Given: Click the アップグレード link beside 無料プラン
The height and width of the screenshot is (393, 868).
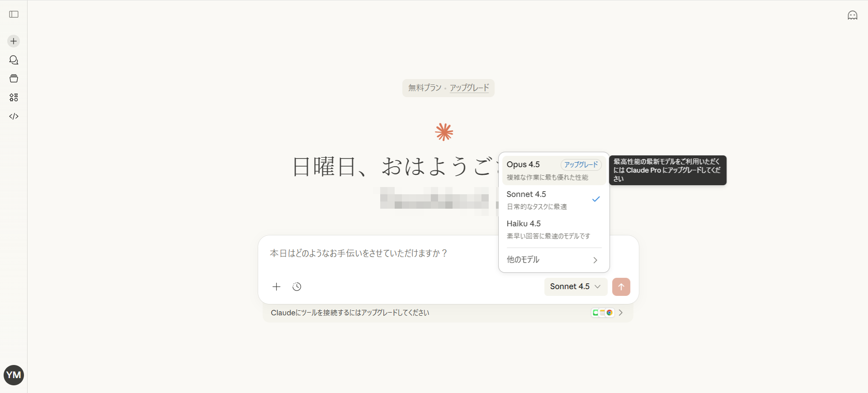Looking at the screenshot, I should pos(469,88).
